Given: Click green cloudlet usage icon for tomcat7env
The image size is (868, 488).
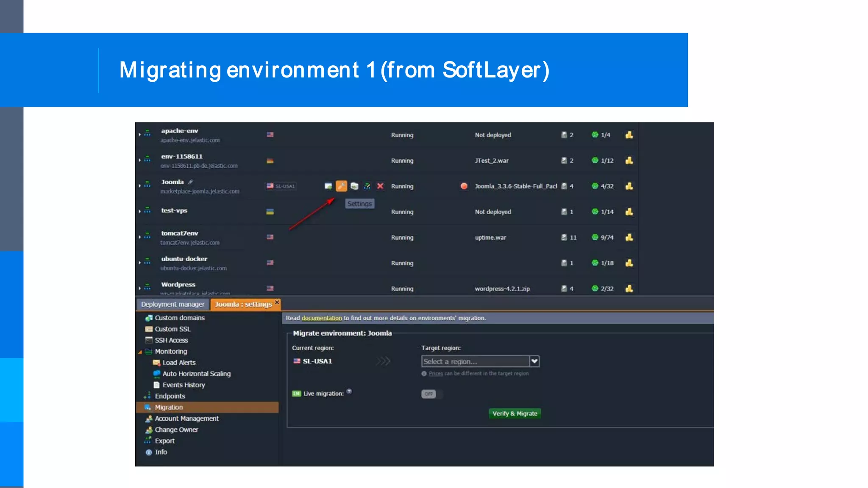Looking at the screenshot, I should coord(595,237).
